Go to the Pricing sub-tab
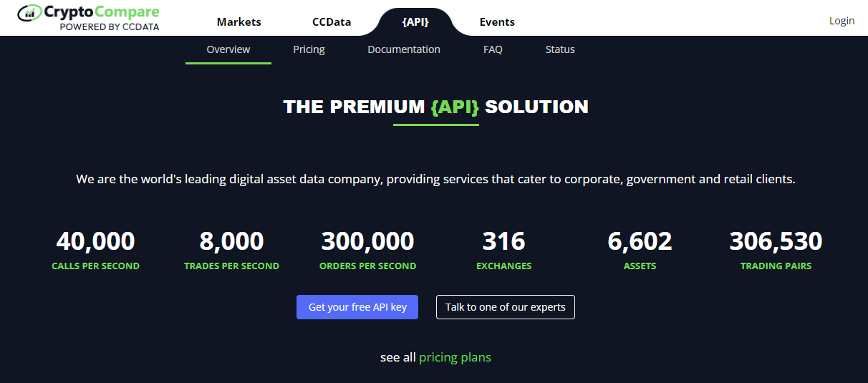 pos(309,49)
